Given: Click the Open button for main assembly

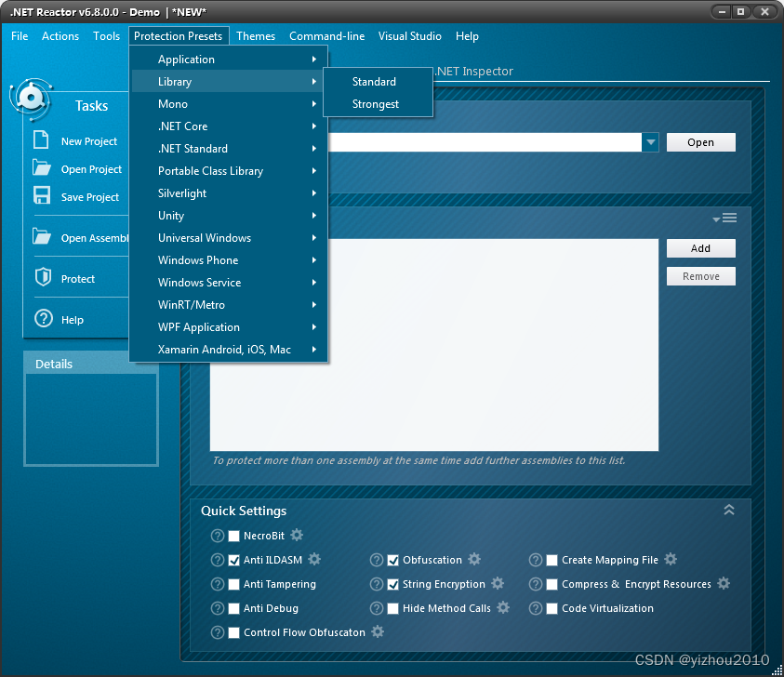Looking at the screenshot, I should tap(700, 142).
